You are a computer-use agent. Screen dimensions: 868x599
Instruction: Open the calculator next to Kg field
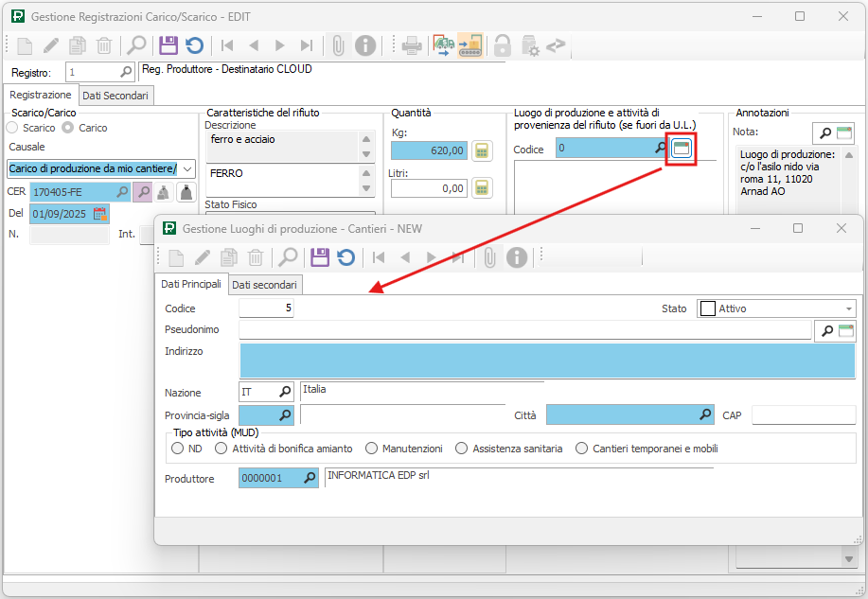pyautogui.click(x=483, y=150)
